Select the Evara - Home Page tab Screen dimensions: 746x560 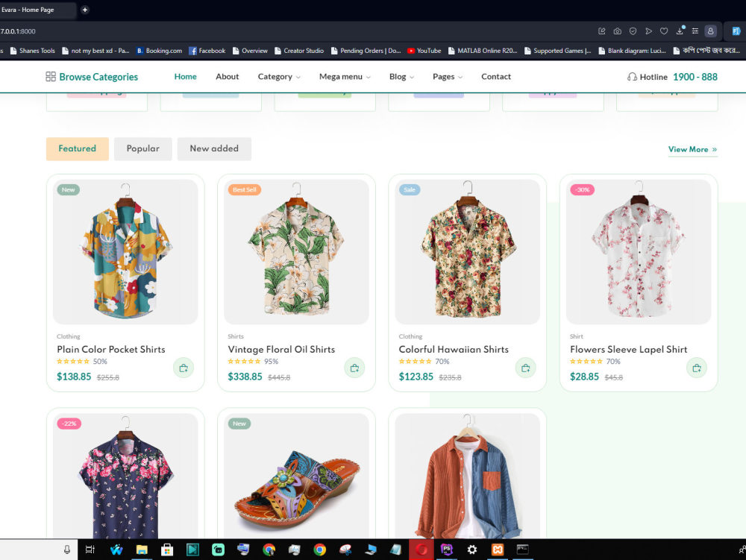(37, 10)
